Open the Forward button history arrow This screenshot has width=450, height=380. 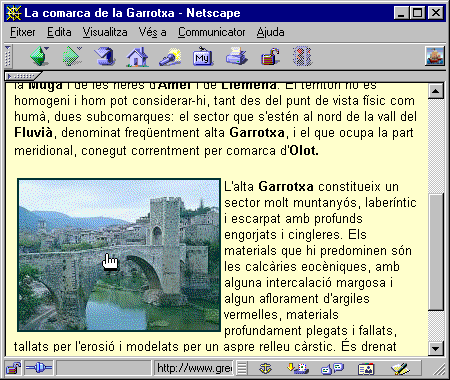pyautogui.click(x=80, y=49)
